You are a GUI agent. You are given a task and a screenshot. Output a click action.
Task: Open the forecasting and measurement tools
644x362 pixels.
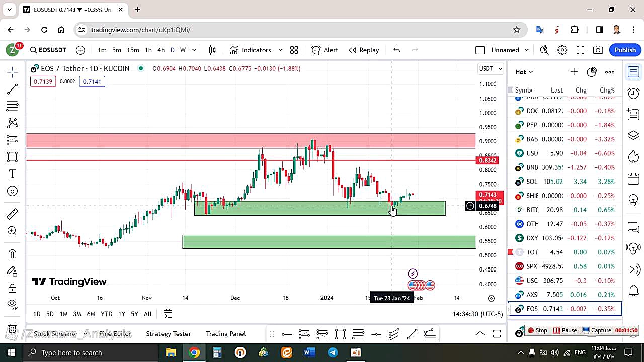(13, 140)
